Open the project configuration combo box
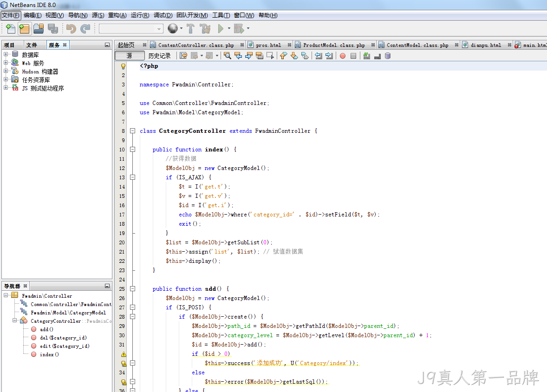The width and height of the screenshot is (547, 392). pos(131,29)
